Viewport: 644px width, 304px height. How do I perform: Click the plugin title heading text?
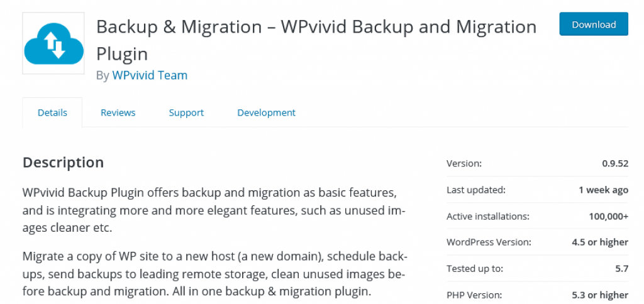316,40
